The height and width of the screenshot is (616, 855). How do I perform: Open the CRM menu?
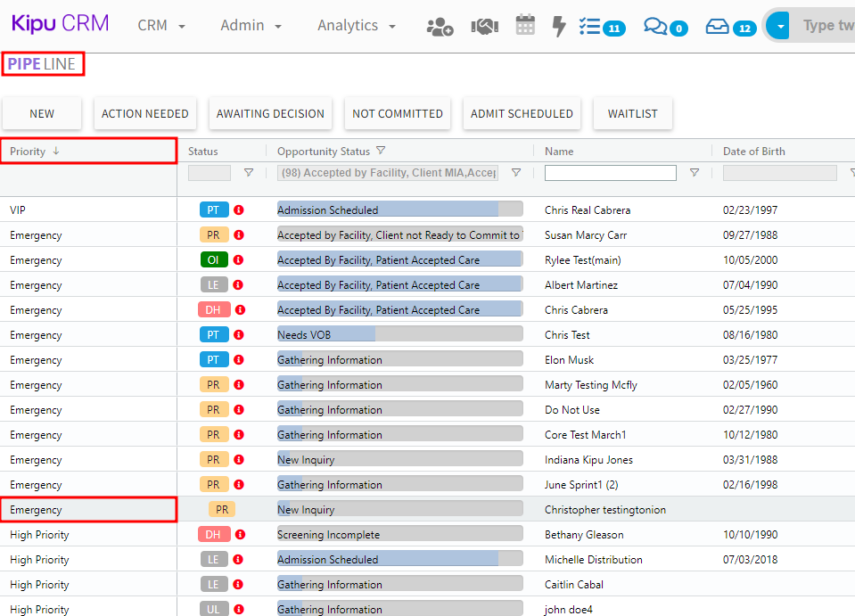(x=161, y=26)
